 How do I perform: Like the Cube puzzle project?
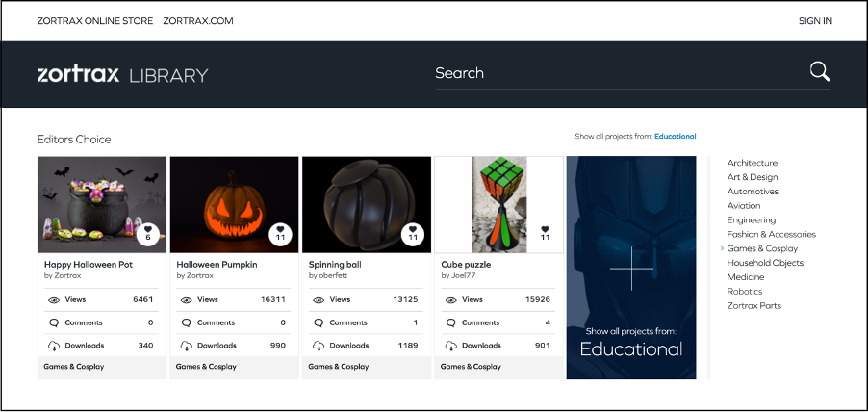pyautogui.click(x=545, y=234)
